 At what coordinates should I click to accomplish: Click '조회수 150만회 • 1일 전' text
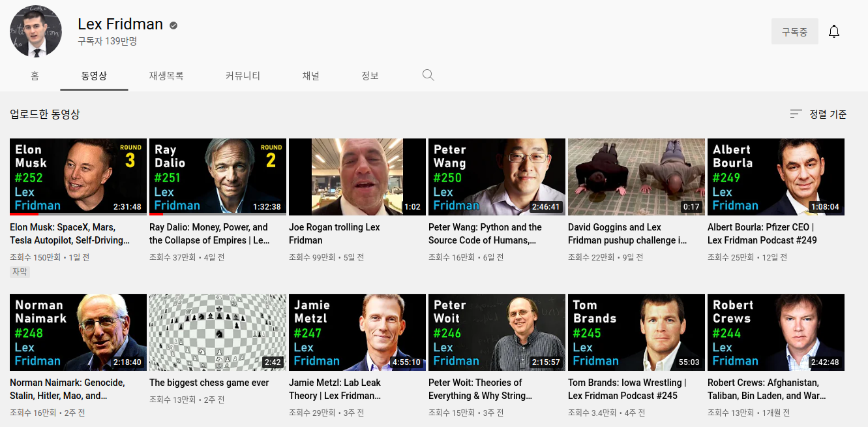(50, 257)
